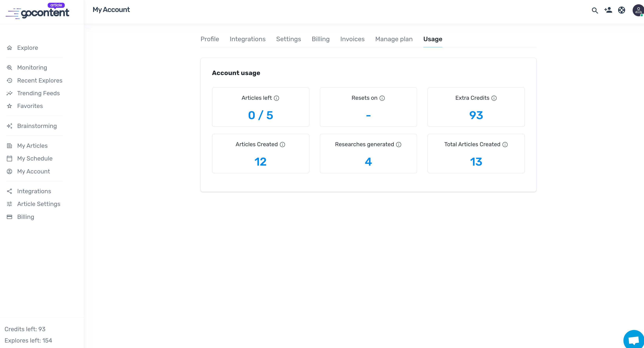Click the add user icon in header

(608, 10)
